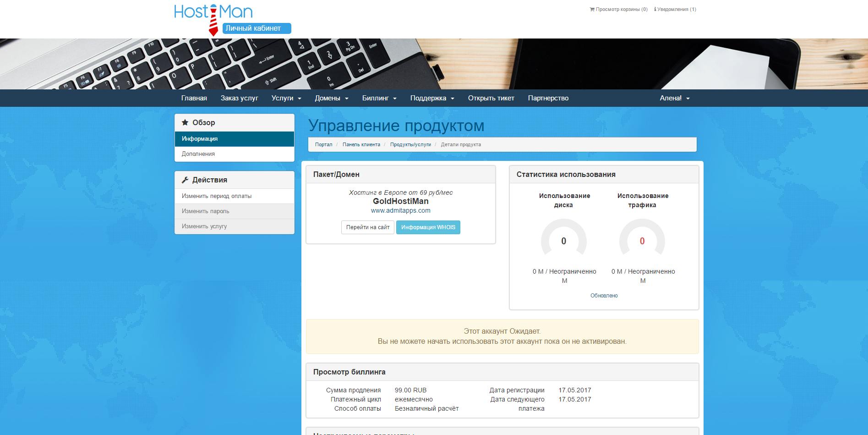Image resolution: width=868 pixels, height=435 pixels.
Task: Click the HostiMan logo
Action: tap(213, 19)
